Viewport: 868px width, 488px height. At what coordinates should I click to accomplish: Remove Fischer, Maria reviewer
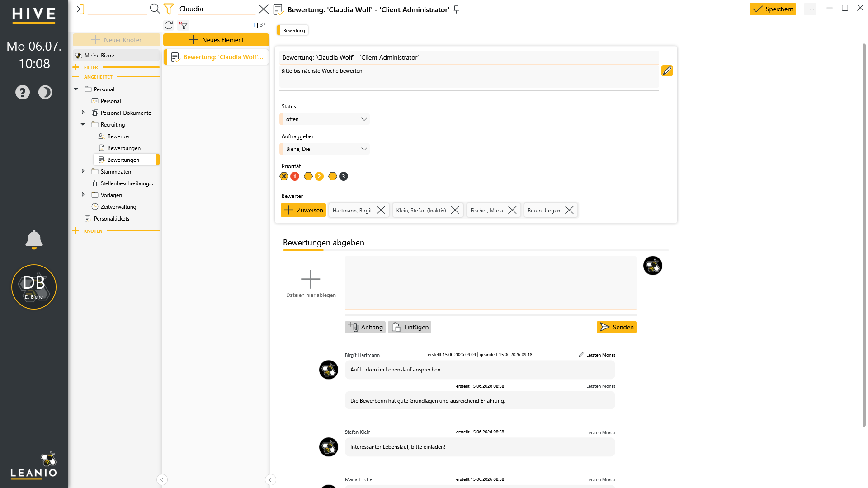(x=512, y=210)
